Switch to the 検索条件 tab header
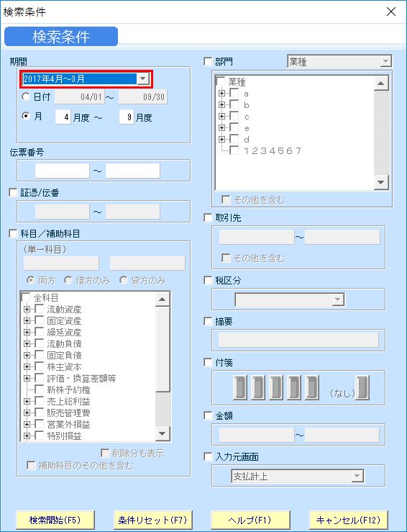The width and height of the screenshot is (407, 532). [61, 36]
